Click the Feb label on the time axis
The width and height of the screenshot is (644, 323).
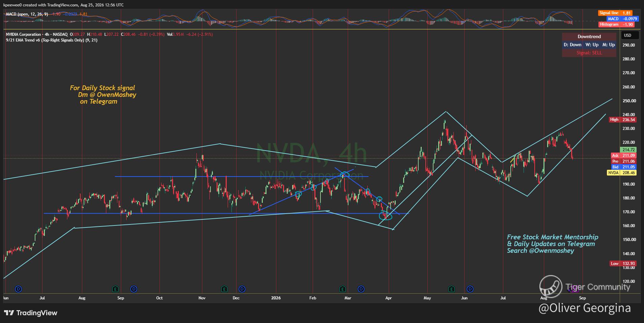pos(313,298)
